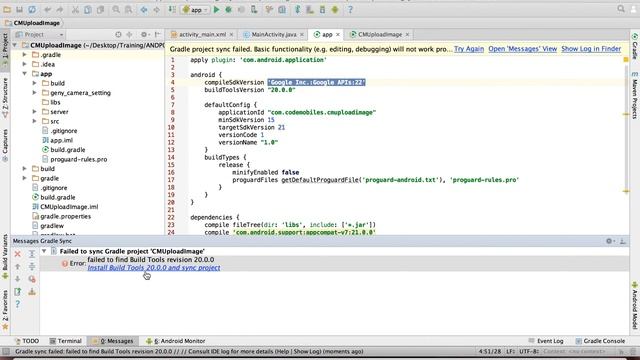Click Expand All in Messages panel
The height and width of the screenshot is (360, 640).
coord(32,254)
